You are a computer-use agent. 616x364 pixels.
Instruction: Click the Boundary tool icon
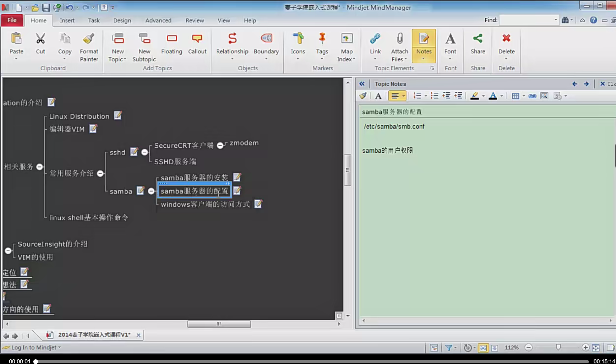pyautogui.click(x=266, y=39)
